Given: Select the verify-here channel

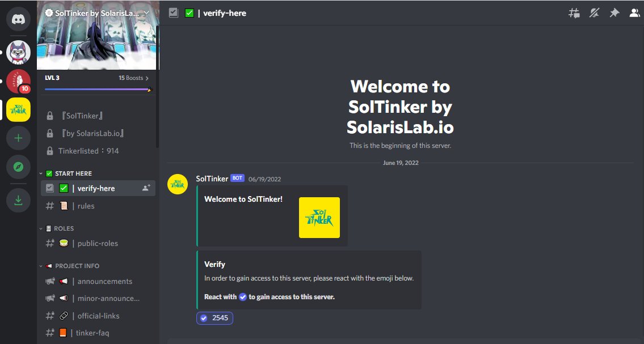Looking at the screenshot, I should pyautogui.click(x=98, y=188).
